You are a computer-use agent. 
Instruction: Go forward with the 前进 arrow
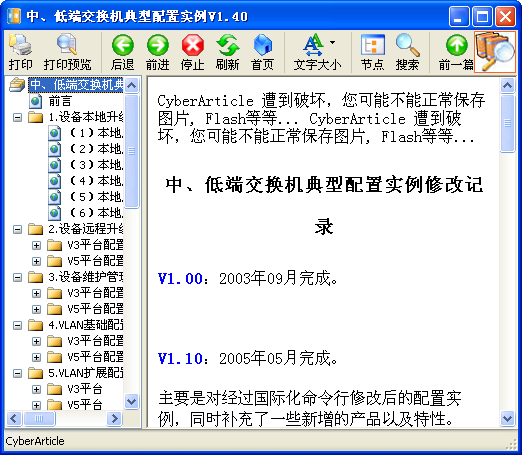(x=158, y=53)
